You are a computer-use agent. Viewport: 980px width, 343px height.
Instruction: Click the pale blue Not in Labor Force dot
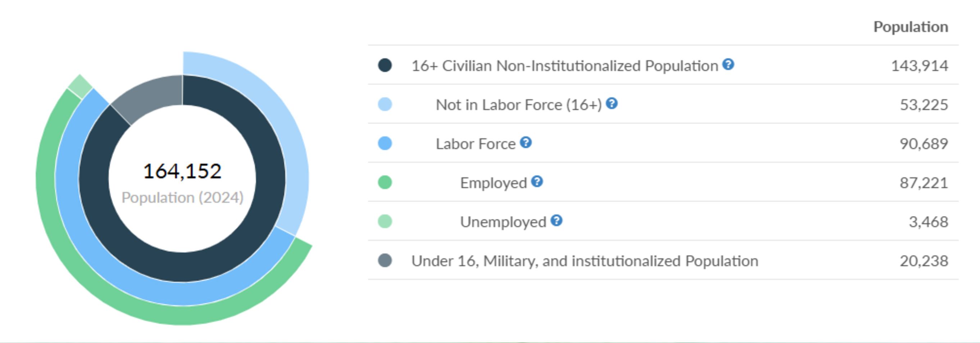(x=385, y=104)
